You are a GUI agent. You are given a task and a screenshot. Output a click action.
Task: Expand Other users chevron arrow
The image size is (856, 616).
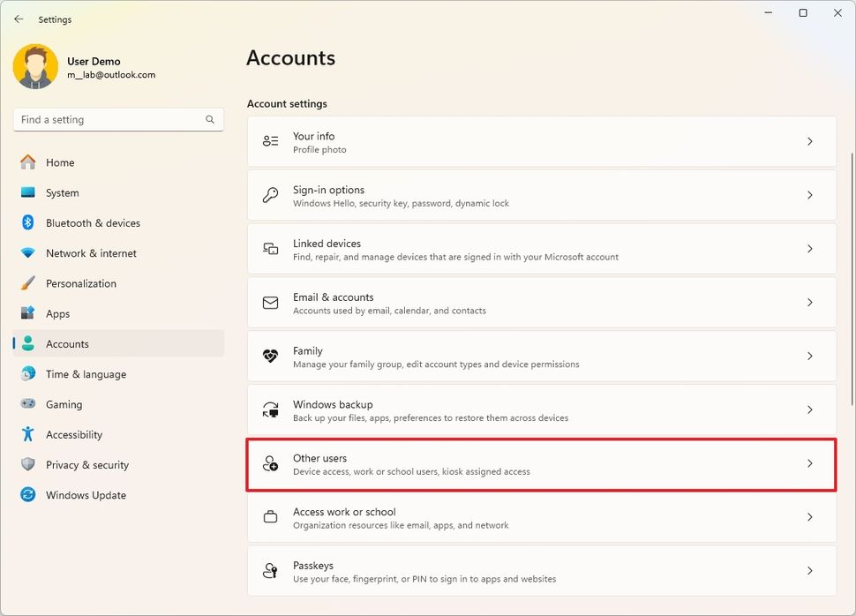coord(809,463)
